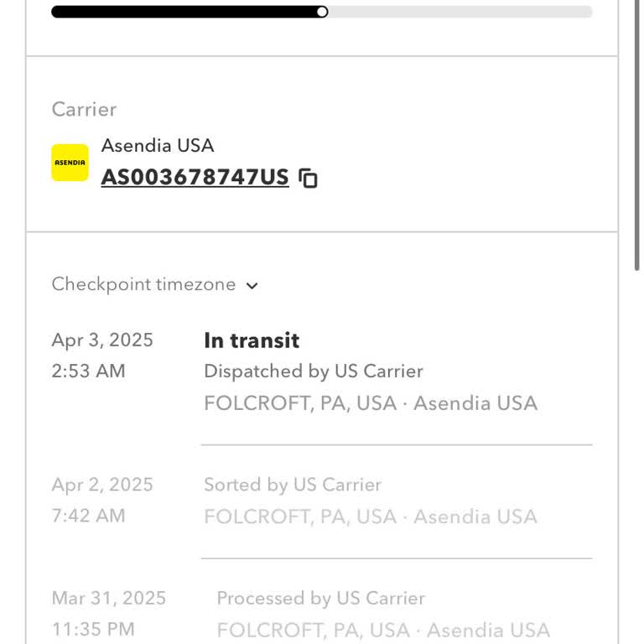Select the Apr 3, 2025 checkpoint date

click(x=102, y=340)
